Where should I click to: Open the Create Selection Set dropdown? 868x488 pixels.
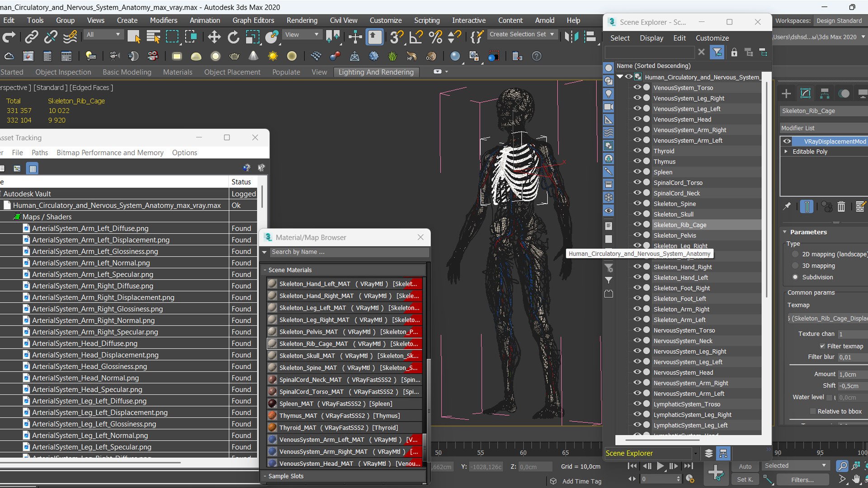[522, 34]
